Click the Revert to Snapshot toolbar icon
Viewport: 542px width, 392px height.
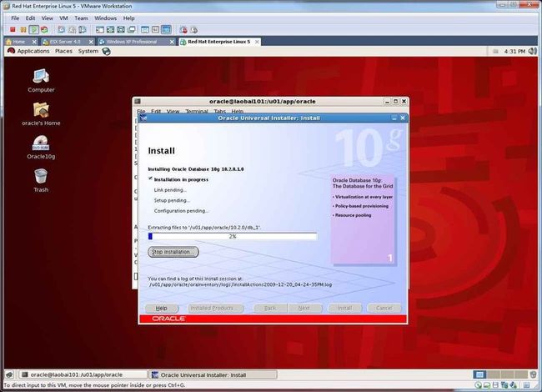tap(72, 30)
